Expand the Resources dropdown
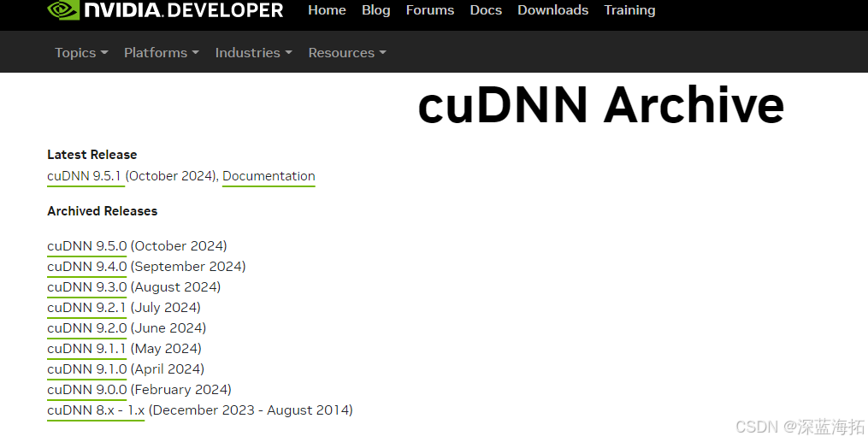 347,52
